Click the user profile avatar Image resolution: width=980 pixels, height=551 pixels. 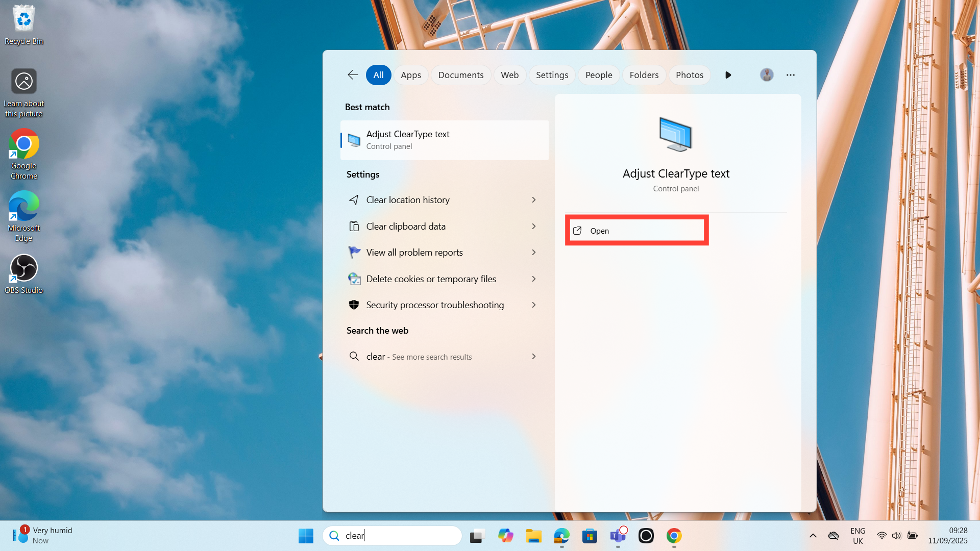(766, 75)
